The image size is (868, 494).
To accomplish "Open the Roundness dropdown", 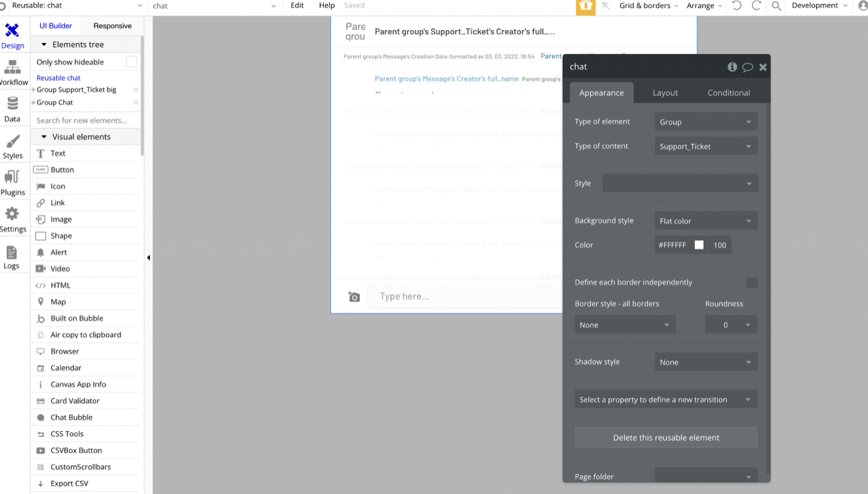I will click(731, 325).
